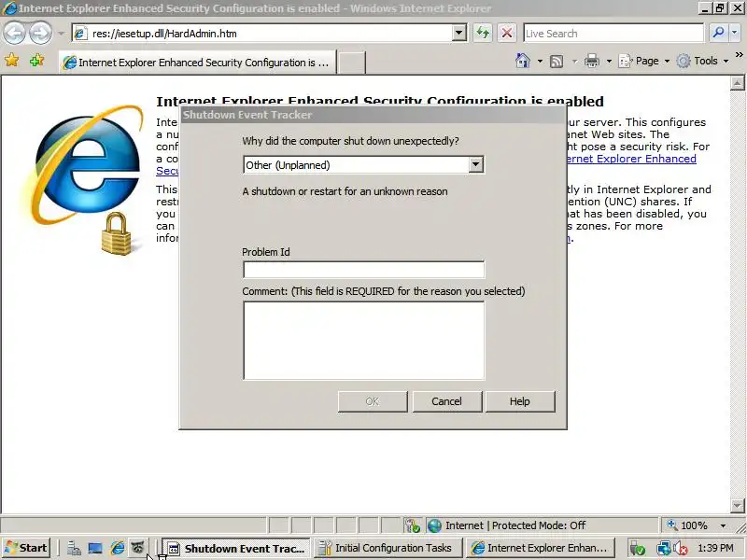Click the Safely Remove Hardware tray icon
747x560 pixels.
click(x=638, y=549)
